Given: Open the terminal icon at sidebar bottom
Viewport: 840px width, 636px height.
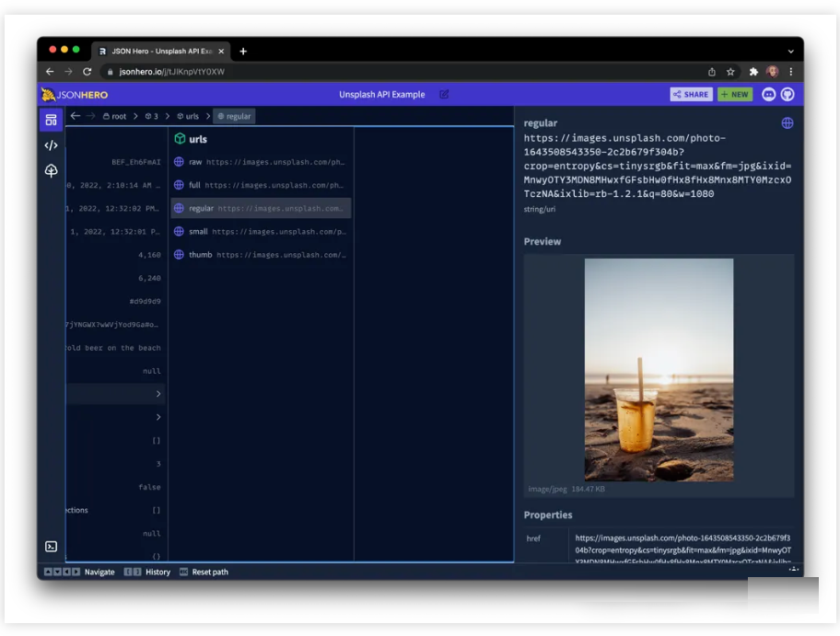Looking at the screenshot, I should (x=52, y=547).
